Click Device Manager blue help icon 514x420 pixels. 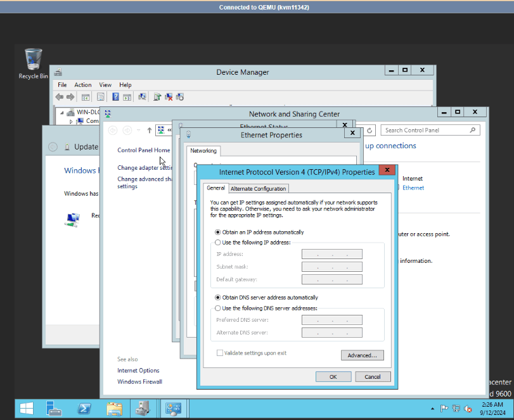115,97
